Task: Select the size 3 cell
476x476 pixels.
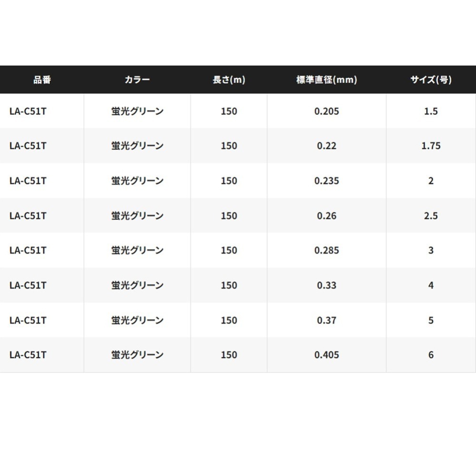Action: pyautogui.click(x=430, y=250)
